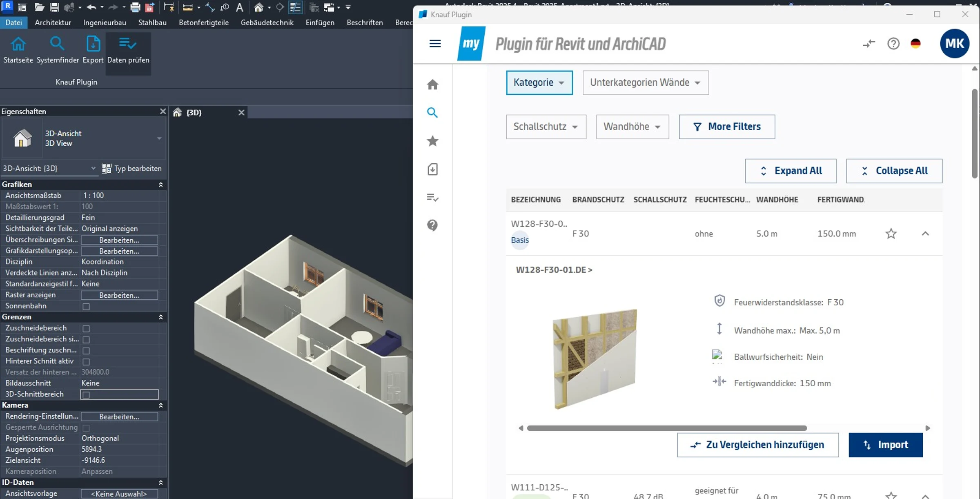Click the Knauf Plugin vertical scrollbar
The width and height of the screenshot is (980, 499).
pyautogui.click(x=975, y=134)
